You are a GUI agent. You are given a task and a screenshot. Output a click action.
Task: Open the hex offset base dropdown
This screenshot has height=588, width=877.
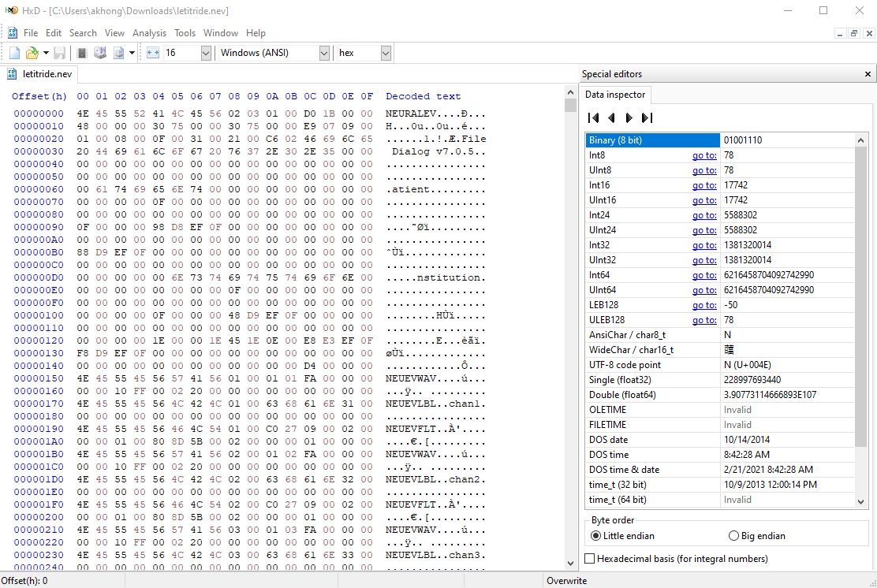point(386,53)
